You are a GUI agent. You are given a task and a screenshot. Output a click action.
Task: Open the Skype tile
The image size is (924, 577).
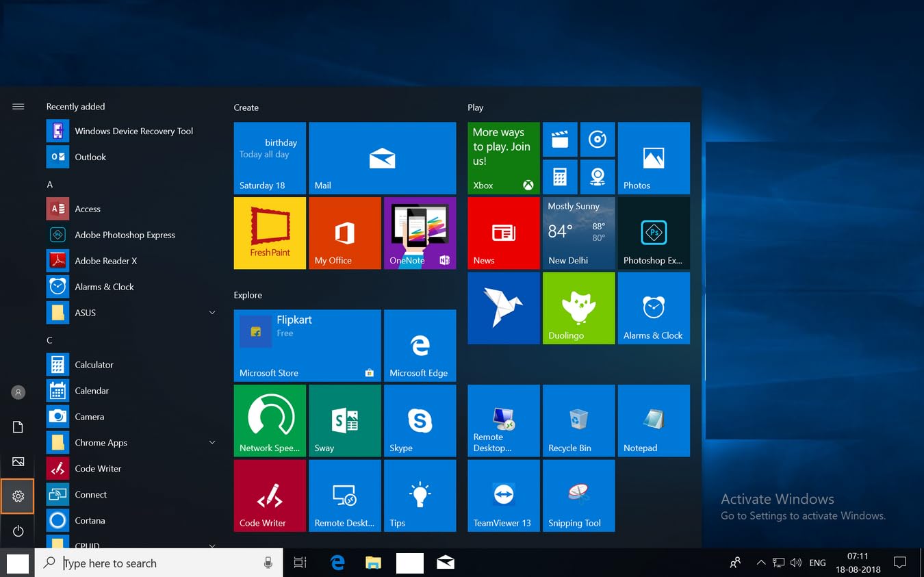coord(420,420)
